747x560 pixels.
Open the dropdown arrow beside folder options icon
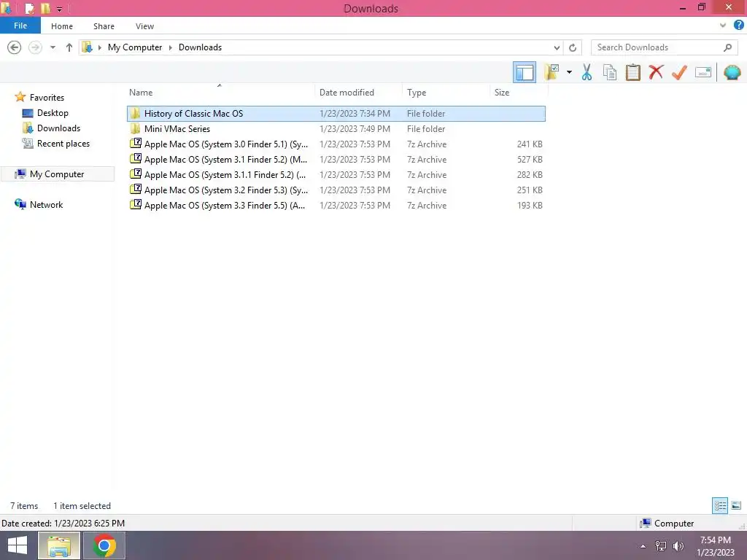tap(569, 72)
